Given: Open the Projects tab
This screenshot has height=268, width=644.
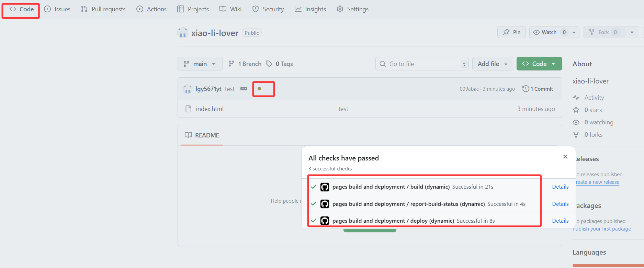Looking at the screenshot, I should pos(193,9).
